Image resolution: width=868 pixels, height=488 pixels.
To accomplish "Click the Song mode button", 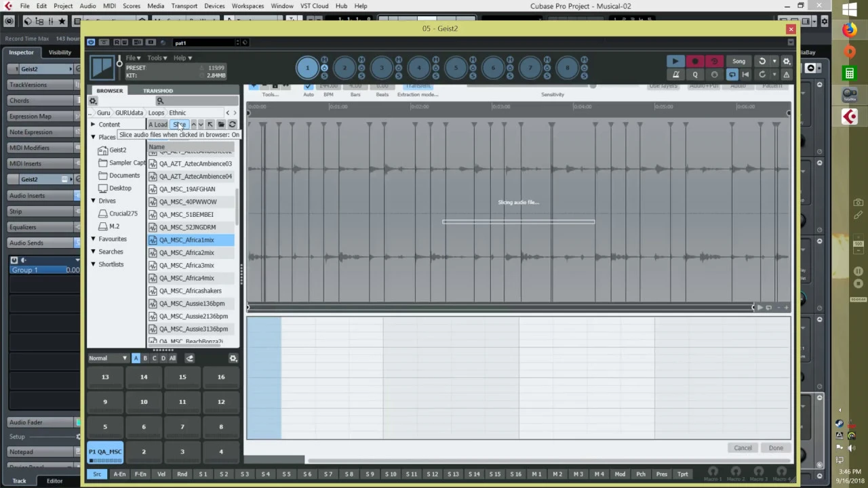I will pos(738,61).
